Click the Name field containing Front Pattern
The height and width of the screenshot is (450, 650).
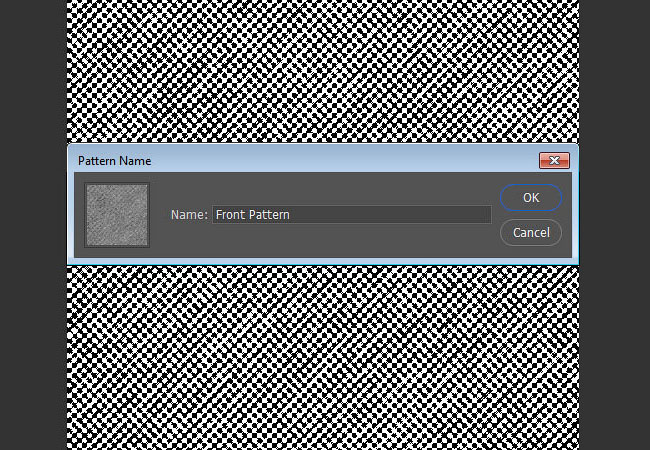pyautogui.click(x=352, y=215)
